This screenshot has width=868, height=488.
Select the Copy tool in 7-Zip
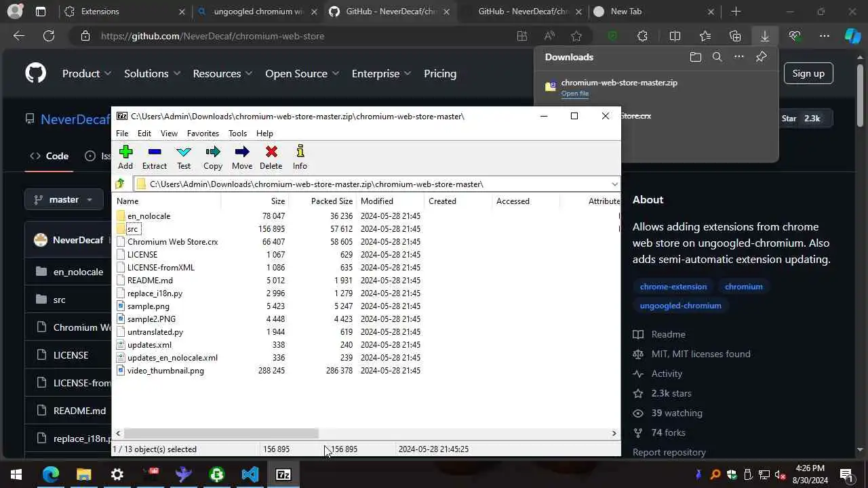click(213, 157)
